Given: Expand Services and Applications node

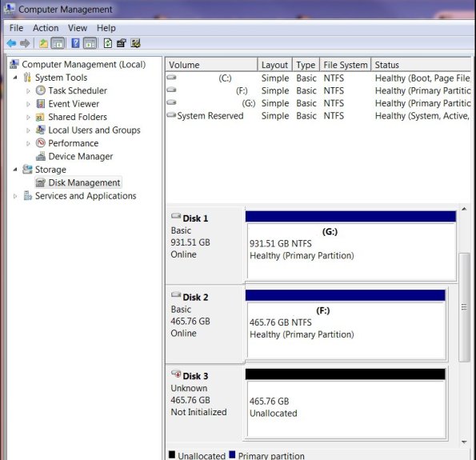Looking at the screenshot, I should click(x=15, y=196).
